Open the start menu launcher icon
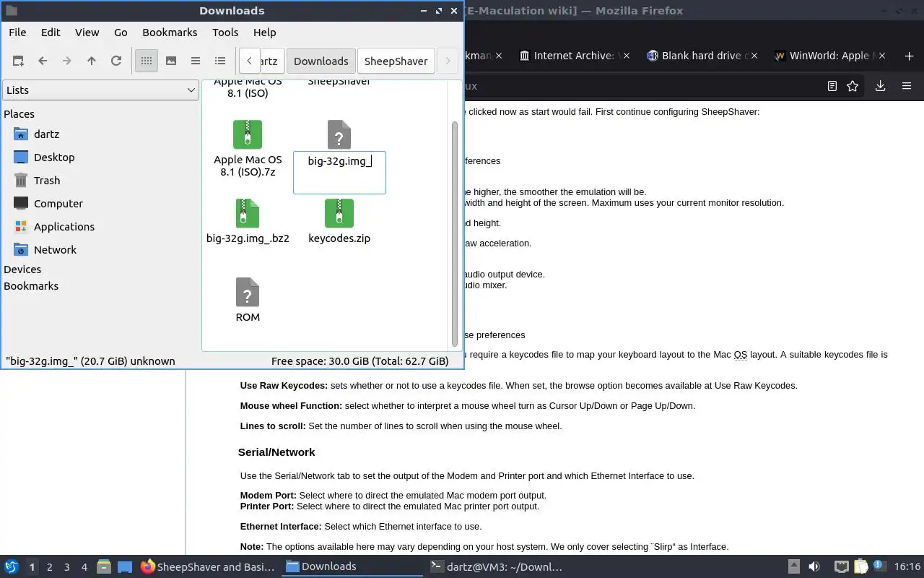The width and height of the screenshot is (924, 578). point(12,566)
